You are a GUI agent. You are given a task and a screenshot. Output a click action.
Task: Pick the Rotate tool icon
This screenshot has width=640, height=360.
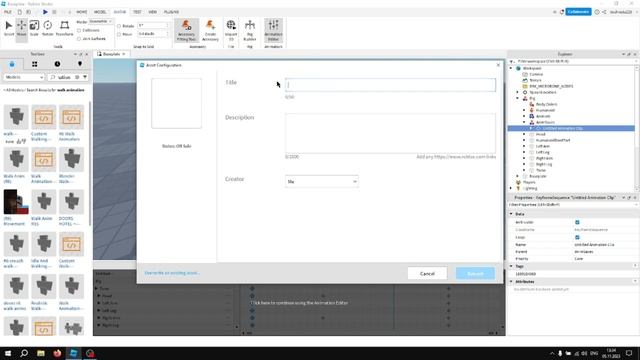[x=48, y=26]
